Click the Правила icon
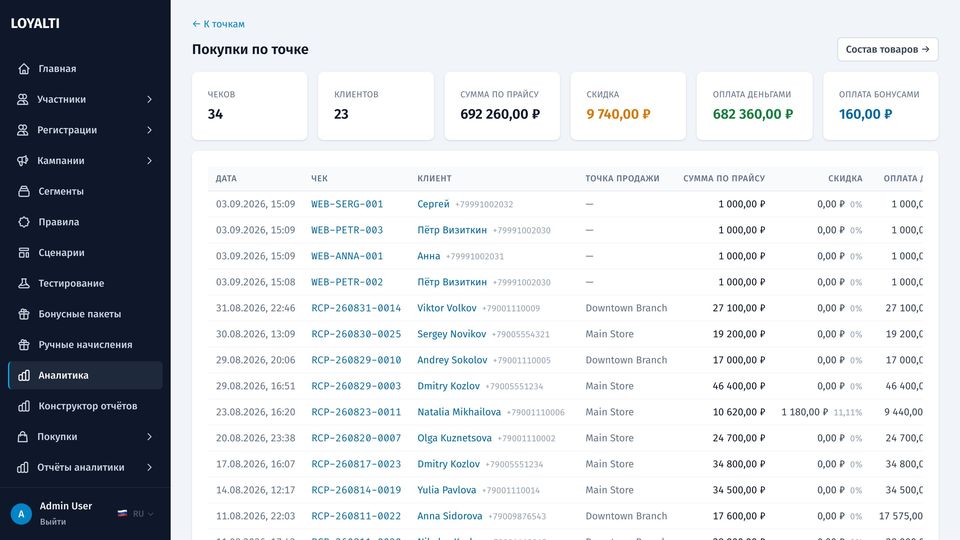Viewport: 960px width, 540px height. click(x=24, y=222)
